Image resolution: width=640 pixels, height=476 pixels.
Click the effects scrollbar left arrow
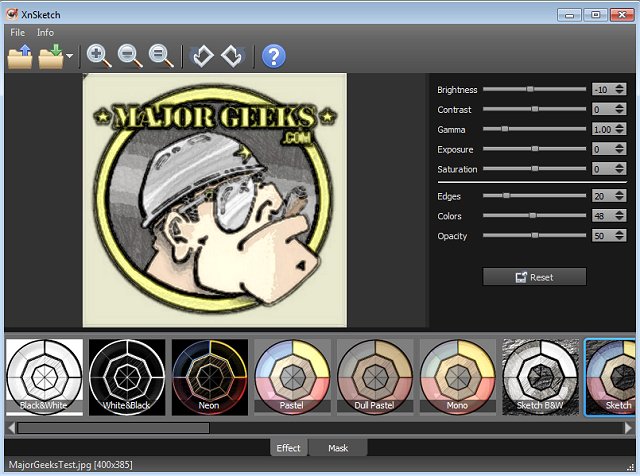coord(11,428)
